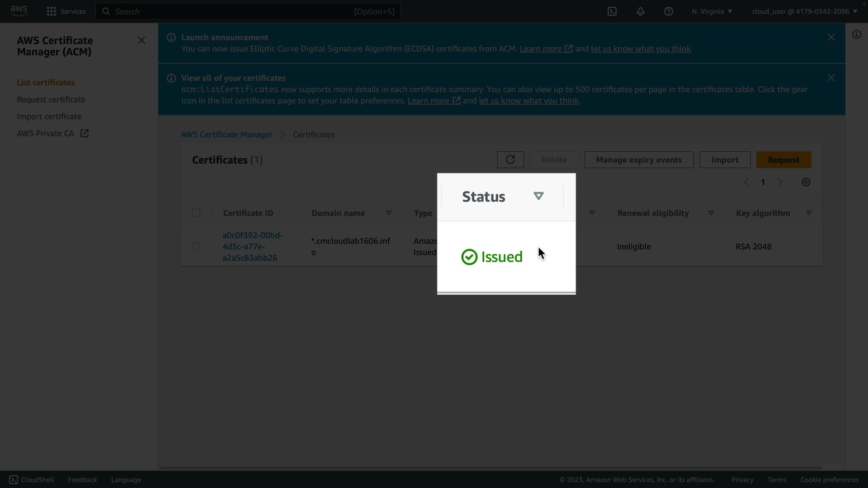Select all certificates header checkbox
This screenshot has width=868, height=488.
(196, 213)
